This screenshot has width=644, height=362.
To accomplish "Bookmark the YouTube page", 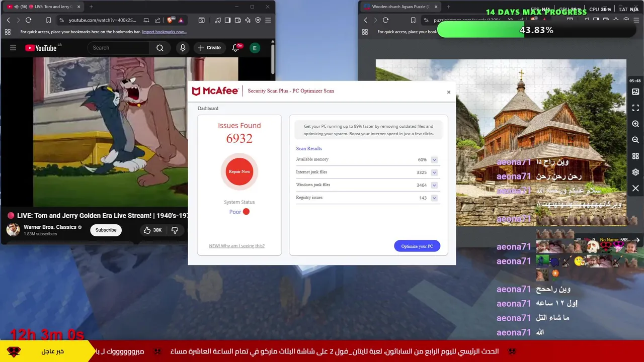I will coord(48,20).
